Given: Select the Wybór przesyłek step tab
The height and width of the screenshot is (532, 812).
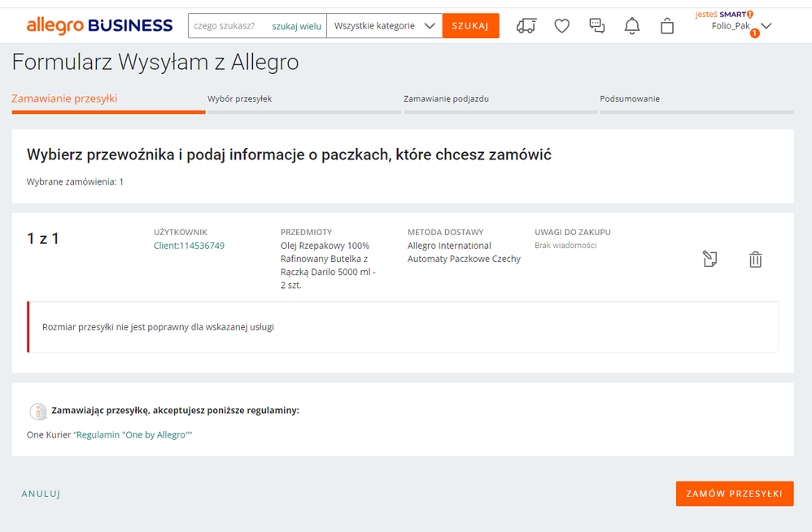Looking at the screenshot, I should pos(240,99).
